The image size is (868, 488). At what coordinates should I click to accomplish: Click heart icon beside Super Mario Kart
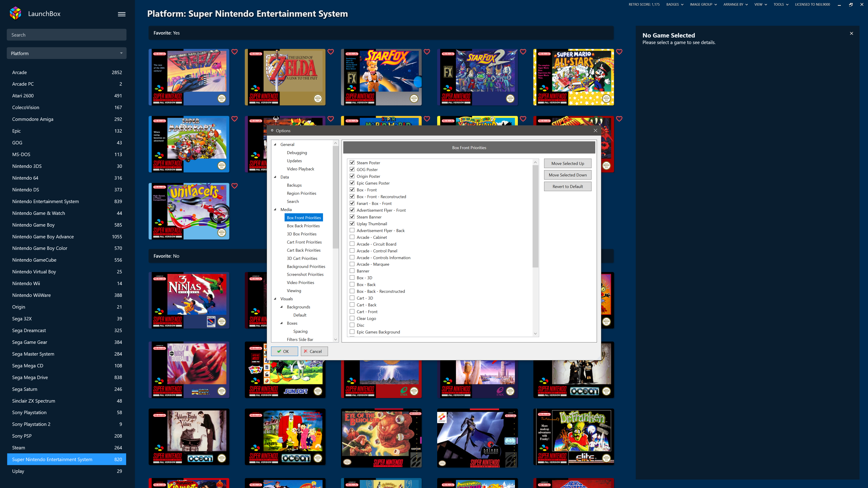pos(235,119)
